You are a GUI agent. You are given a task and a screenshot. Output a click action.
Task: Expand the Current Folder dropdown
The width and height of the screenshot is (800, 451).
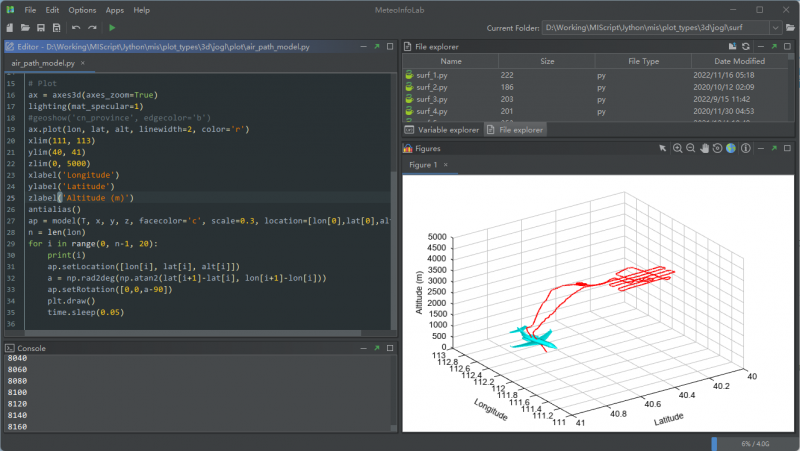[x=776, y=28]
